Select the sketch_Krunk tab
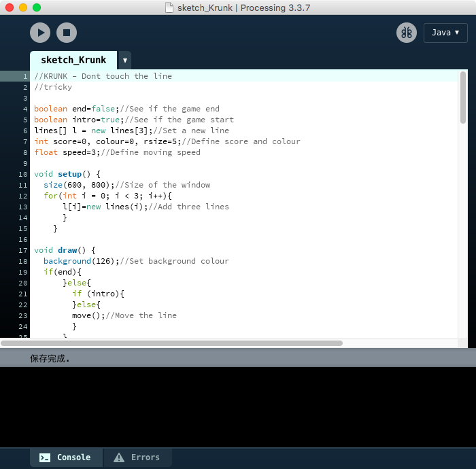Viewport: 476px width, 469px height. point(73,60)
